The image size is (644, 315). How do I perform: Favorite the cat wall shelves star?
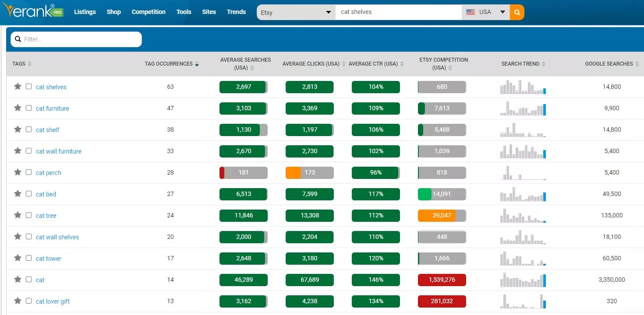tap(18, 237)
